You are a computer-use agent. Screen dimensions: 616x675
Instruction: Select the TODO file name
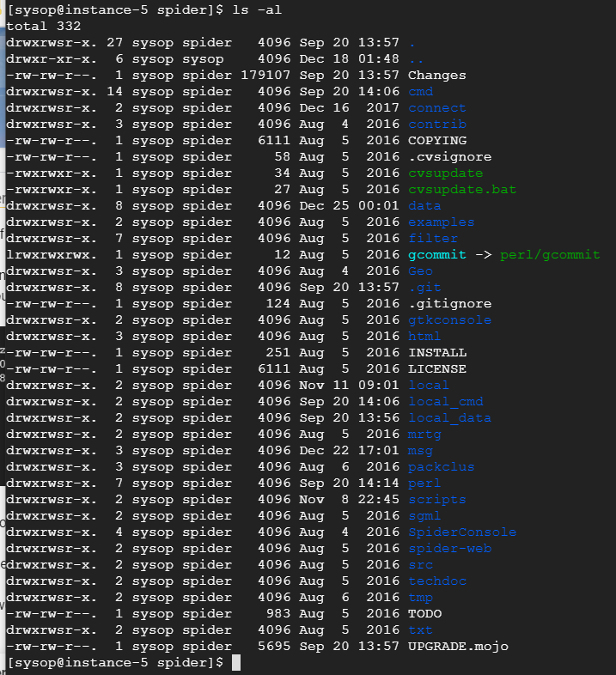[424, 614]
